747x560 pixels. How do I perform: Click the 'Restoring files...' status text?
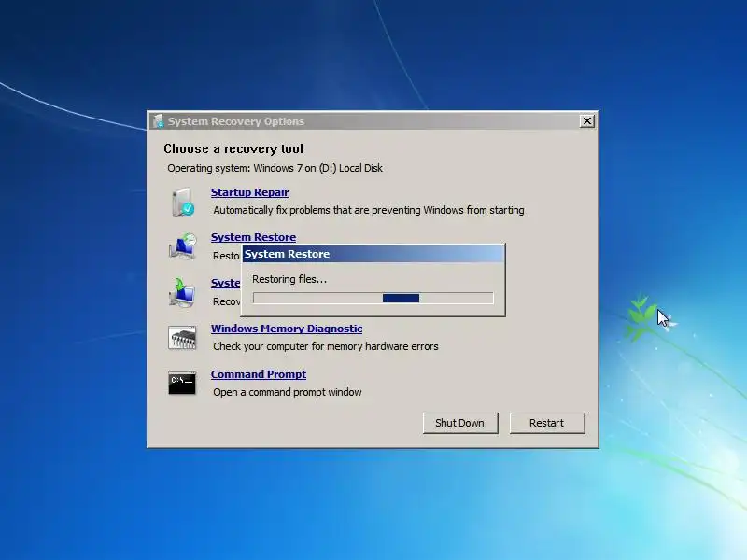[x=289, y=279]
